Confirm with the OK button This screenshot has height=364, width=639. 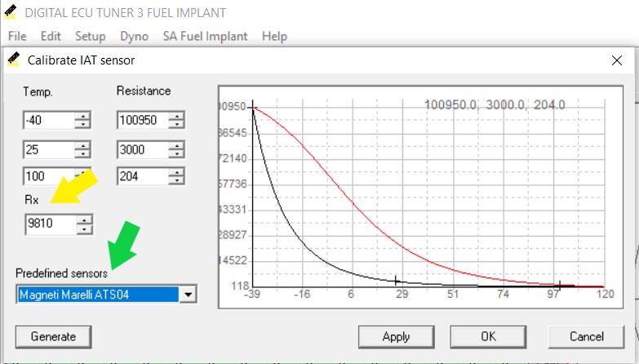(488, 337)
